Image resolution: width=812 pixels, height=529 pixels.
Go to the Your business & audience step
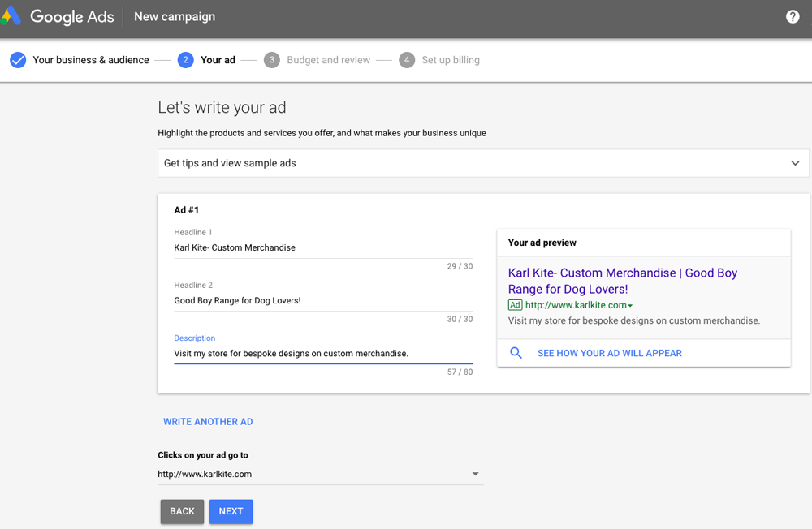tap(91, 59)
